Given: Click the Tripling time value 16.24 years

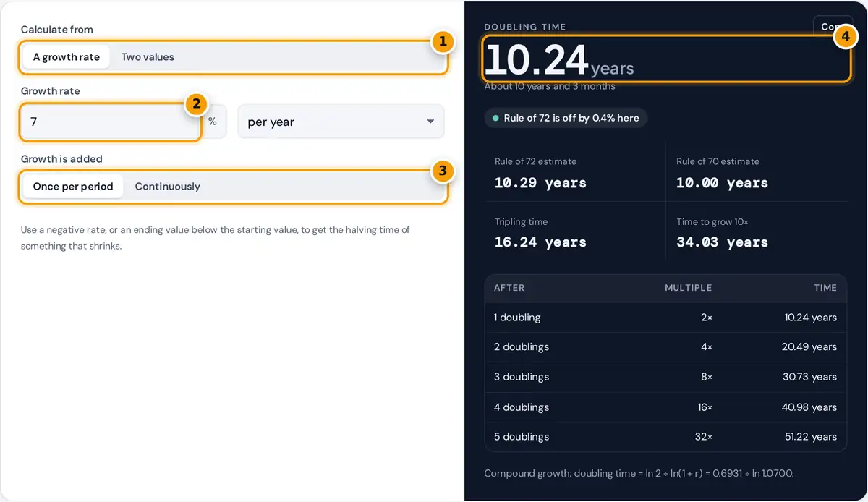Looking at the screenshot, I should (540, 242).
